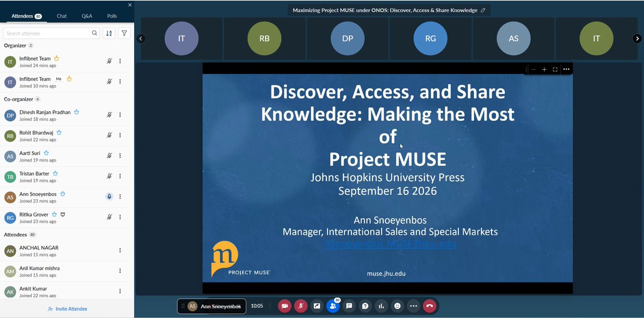Open shared screen more options ellipsis
This screenshot has width=644, height=318.
[x=566, y=69]
